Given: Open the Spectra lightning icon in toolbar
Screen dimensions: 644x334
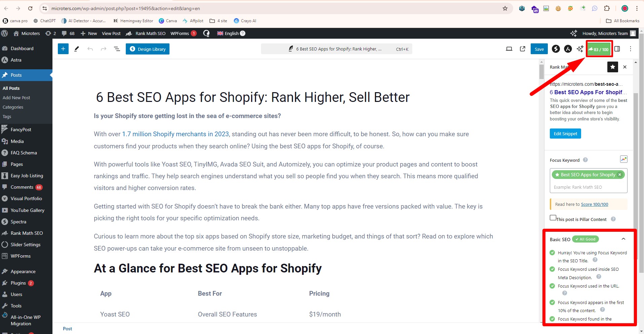Looking at the screenshot, I should coord(556,49).
